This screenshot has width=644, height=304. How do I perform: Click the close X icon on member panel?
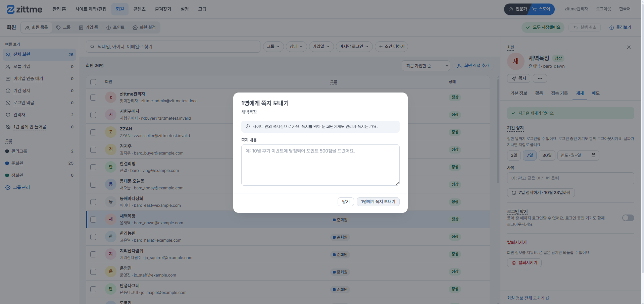coord(629,47)
